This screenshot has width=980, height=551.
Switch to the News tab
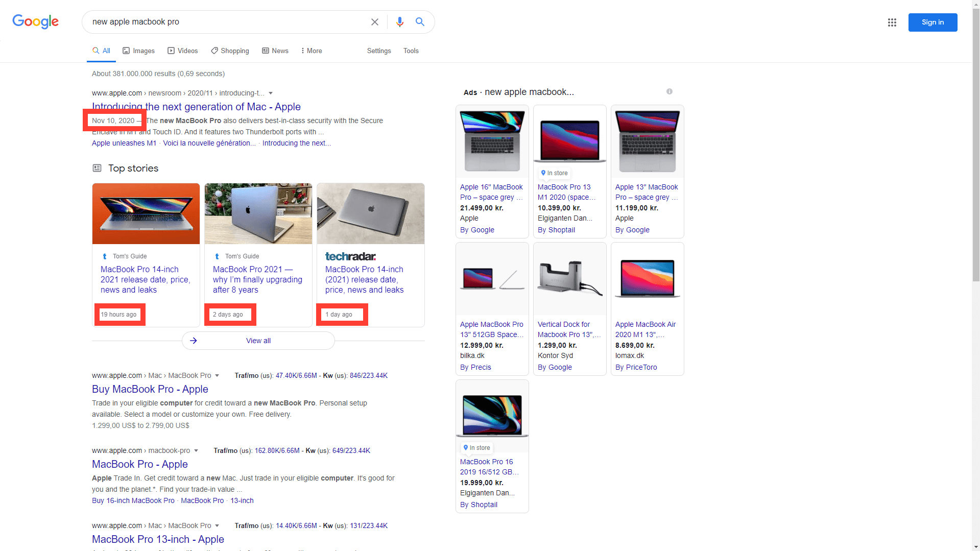(275, 51)
